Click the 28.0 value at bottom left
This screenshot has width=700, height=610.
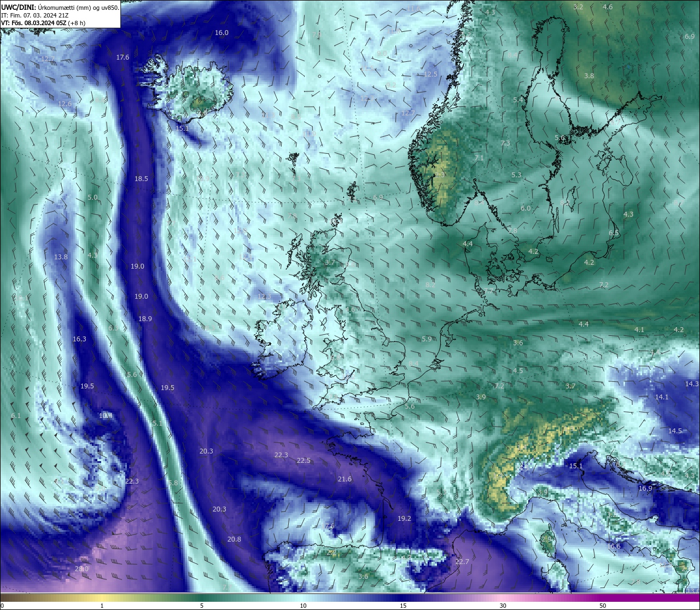(81, 569)
